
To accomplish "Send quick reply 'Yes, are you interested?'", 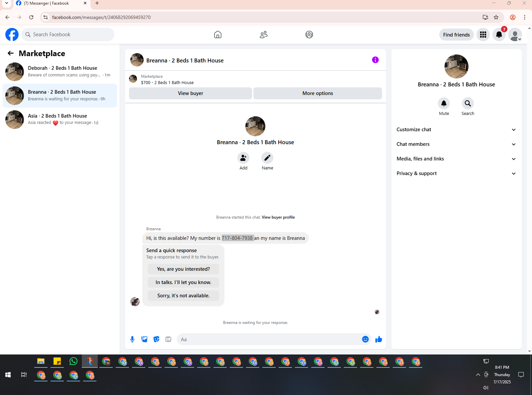I will click(x=184, y=269).
